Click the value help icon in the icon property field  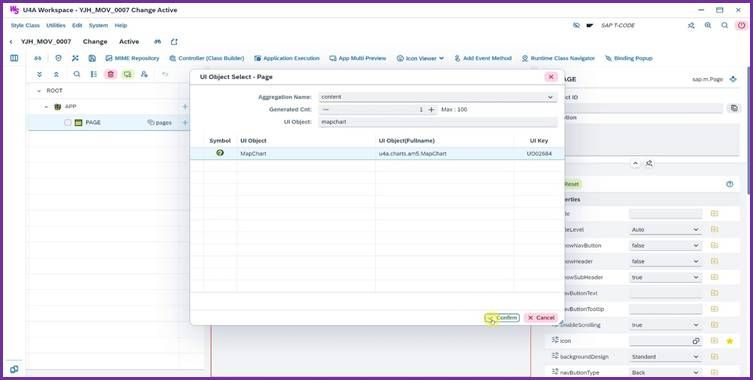point(695,341)
